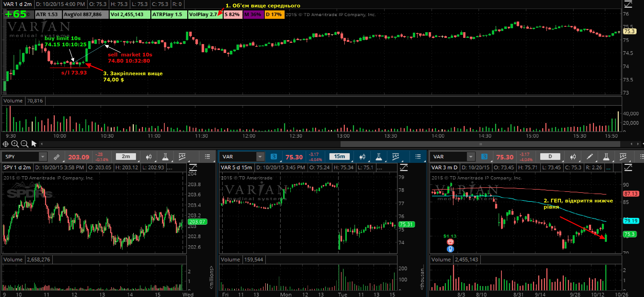Open the drawings and patterns icon on the SPY chart
The width and height of the screenshot is (644, 297).
pyautogui.click(x=182, y=157)
